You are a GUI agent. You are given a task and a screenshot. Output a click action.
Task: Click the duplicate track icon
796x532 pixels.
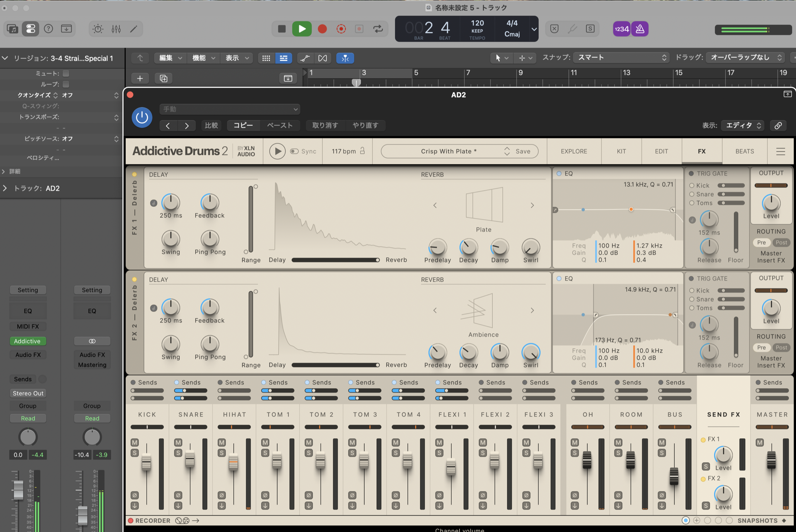point(164,79)
